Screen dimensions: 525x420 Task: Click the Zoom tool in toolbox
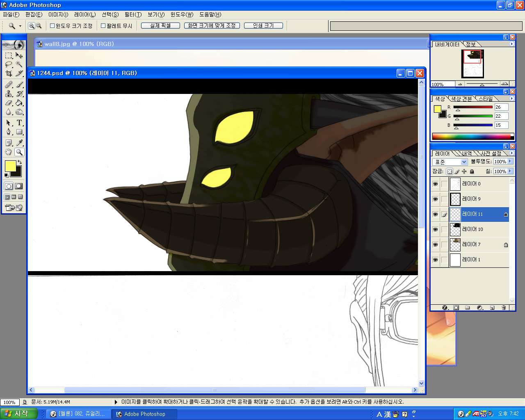pos(19,152)
